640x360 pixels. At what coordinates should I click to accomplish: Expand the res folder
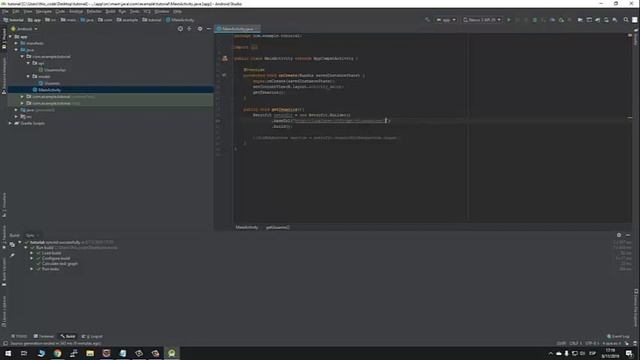coord(16,117)
